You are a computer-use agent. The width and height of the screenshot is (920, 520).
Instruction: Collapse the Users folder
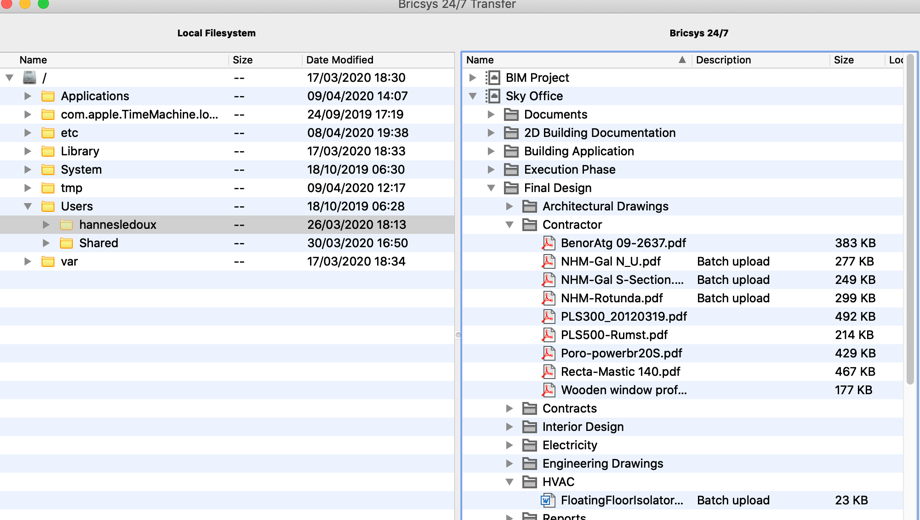(28, 207)
